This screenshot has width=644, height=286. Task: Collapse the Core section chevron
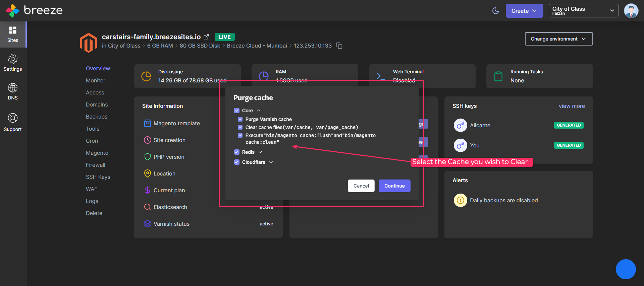259,111
